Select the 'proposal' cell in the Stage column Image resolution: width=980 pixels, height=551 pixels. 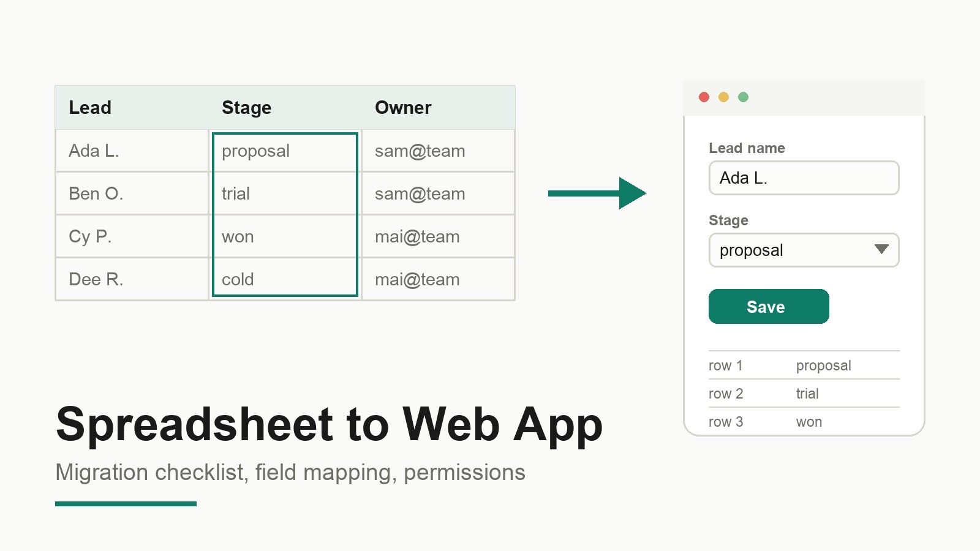[x=285, y=151]
